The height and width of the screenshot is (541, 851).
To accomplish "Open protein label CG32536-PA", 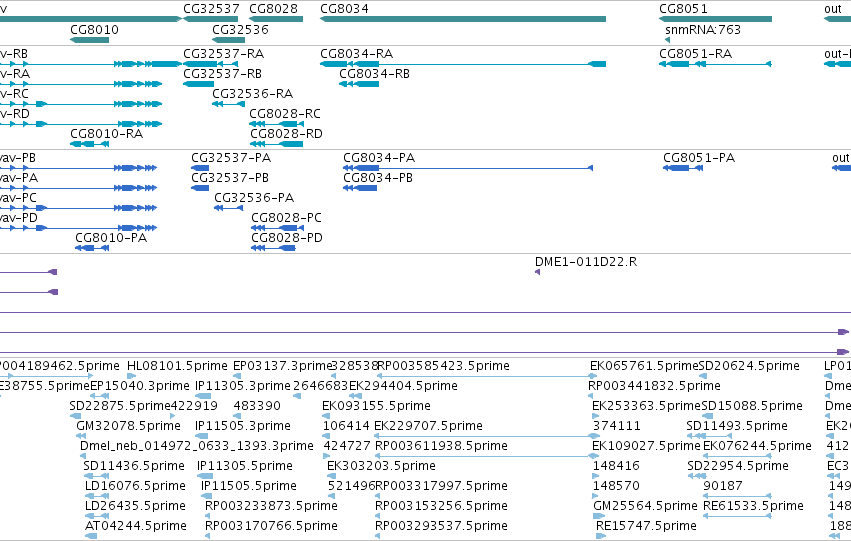I will pos(254,198).
